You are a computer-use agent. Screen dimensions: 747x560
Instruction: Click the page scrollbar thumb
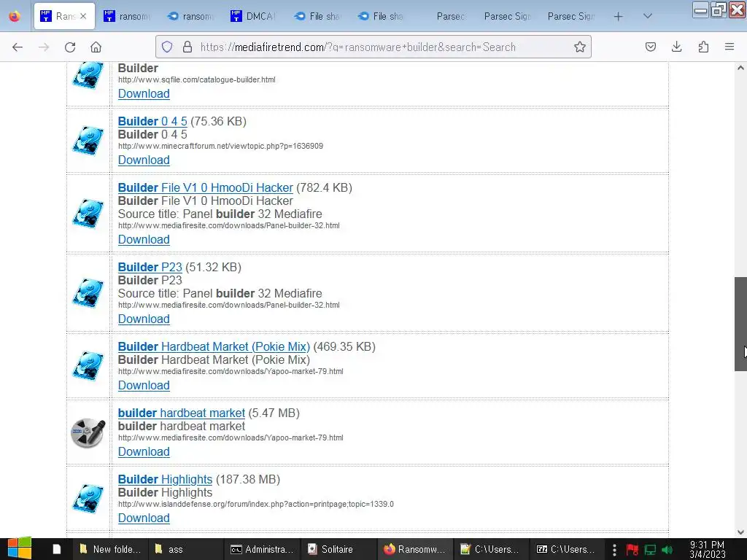[740, 324]
